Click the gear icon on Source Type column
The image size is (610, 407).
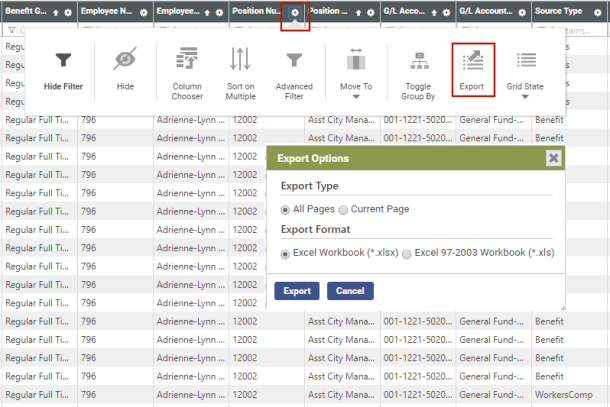597,11
